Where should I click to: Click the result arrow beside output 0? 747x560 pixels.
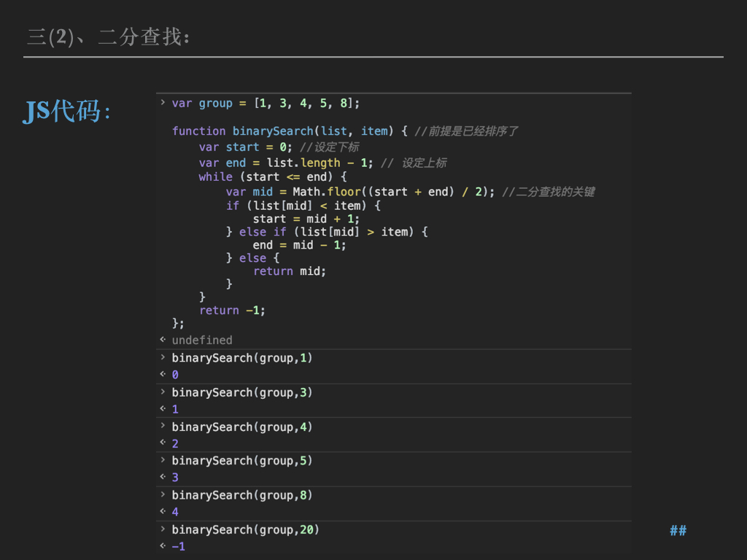tap(163, 375)
